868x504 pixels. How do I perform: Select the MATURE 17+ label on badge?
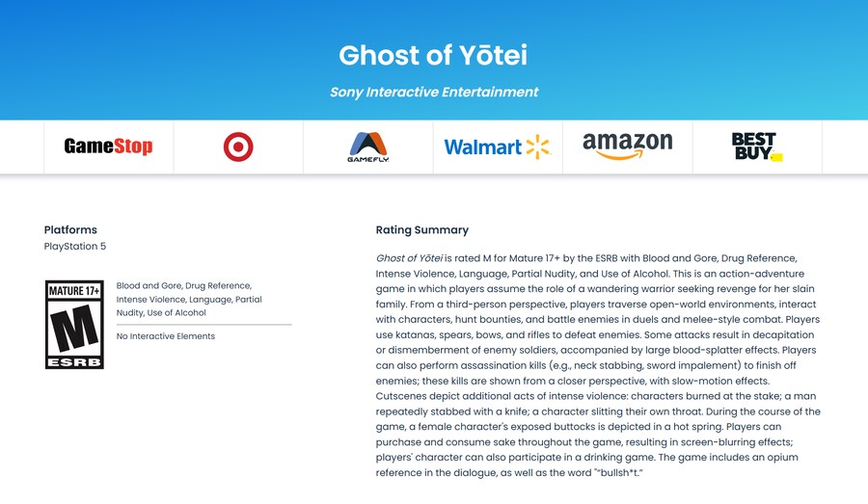coord(74,291)
